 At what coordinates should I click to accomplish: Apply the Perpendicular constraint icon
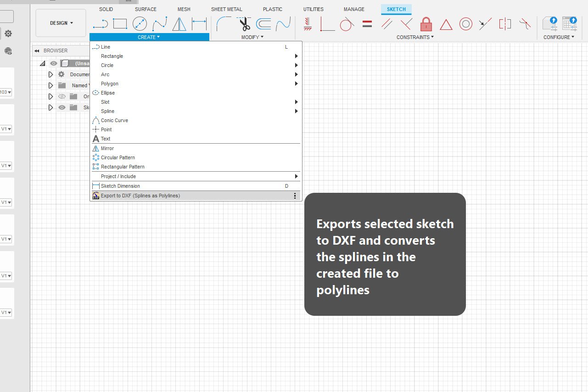tap(406, 23)
